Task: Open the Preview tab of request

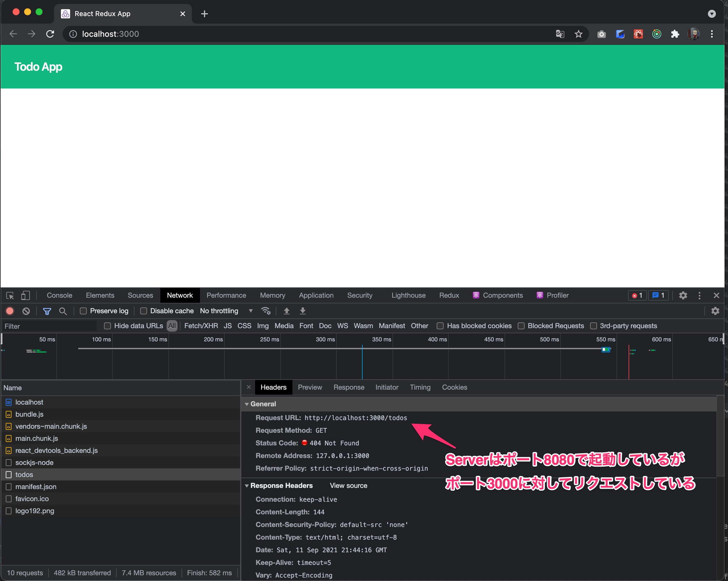Action: pos(310,387)
